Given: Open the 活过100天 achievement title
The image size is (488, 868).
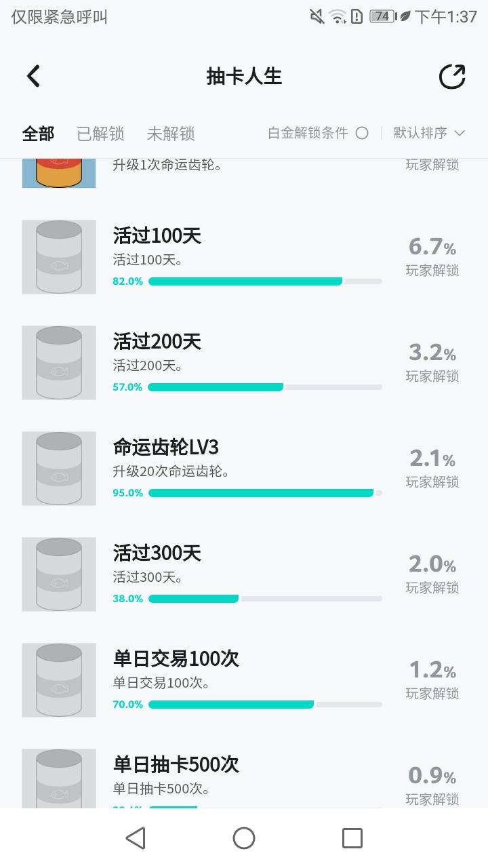Looking at the screenshot, I should click(157, 235).
